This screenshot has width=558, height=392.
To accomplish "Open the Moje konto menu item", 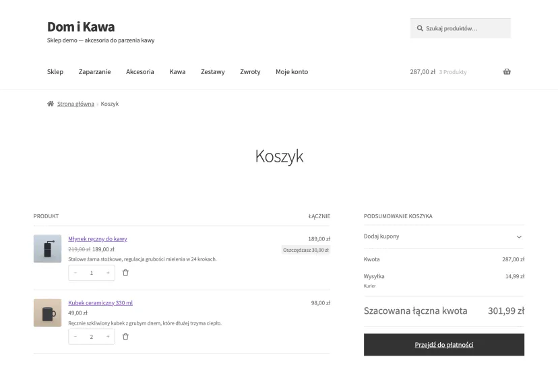I will coord(292,71).
